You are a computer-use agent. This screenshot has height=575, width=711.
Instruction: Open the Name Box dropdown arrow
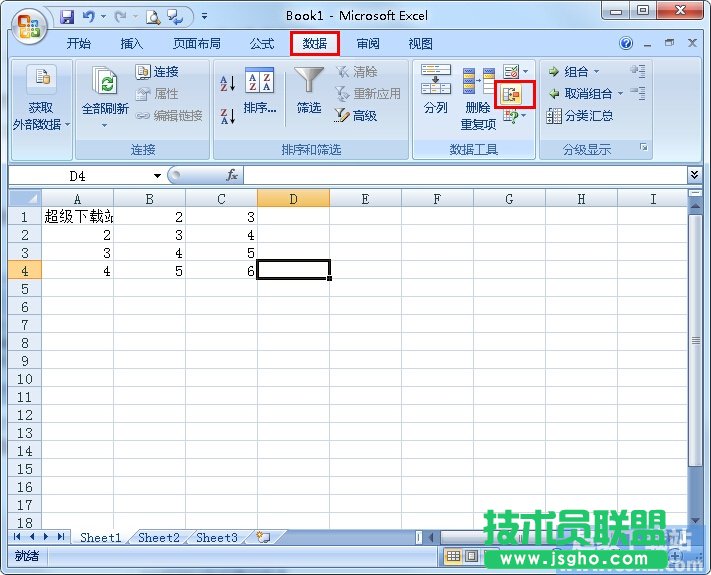point(157,176)
